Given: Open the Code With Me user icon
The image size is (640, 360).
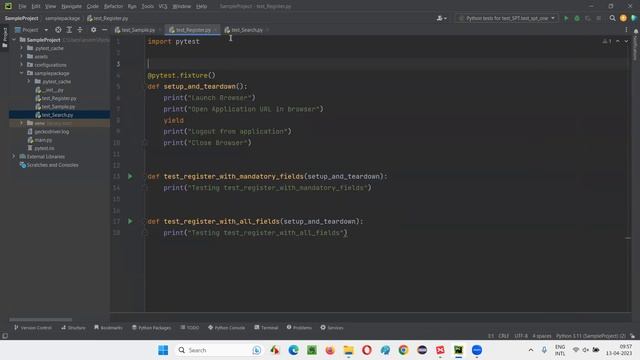Looking at the screenshot, I should (x=441, y=18).
